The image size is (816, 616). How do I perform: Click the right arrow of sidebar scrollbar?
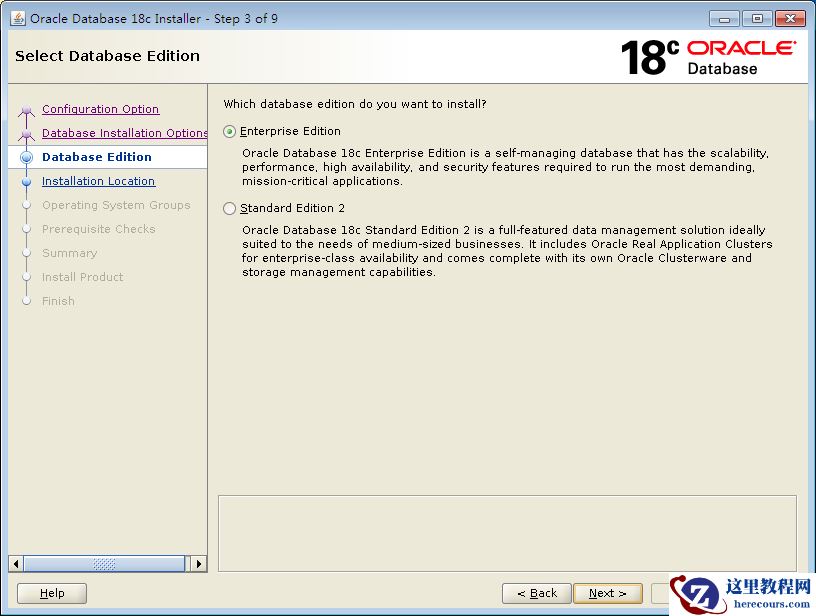[199, 564]
